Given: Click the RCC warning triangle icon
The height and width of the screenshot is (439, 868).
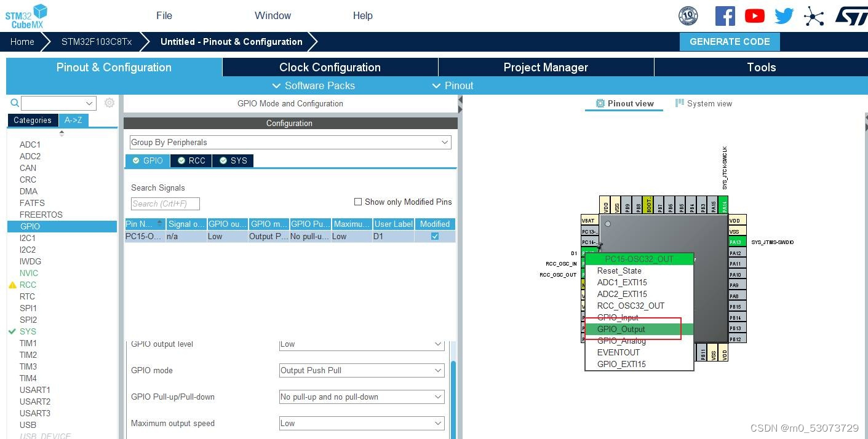Looking at the screenshot, I should click(12, 285).
